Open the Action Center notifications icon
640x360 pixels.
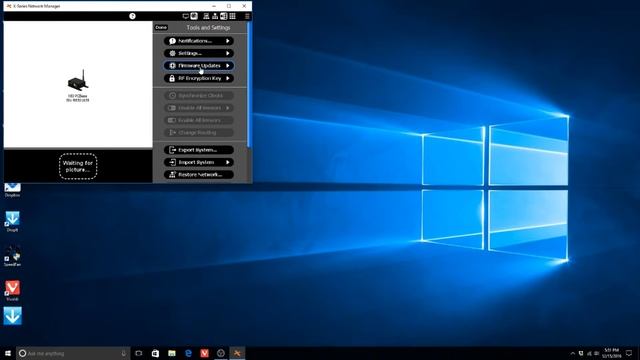[629, 353]
